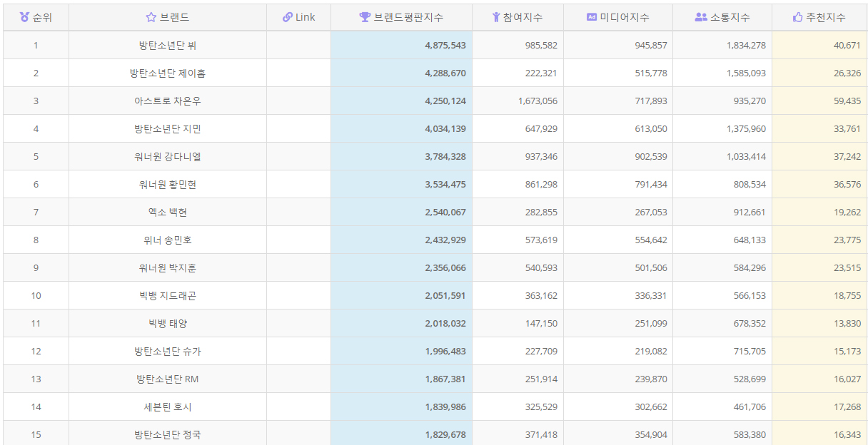
Task: Sort by the 추천지수 column header
Action: pos(825,17)
